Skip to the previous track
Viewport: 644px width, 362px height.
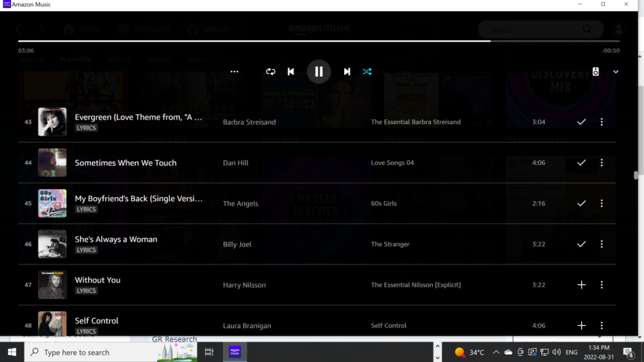[291, 72]
